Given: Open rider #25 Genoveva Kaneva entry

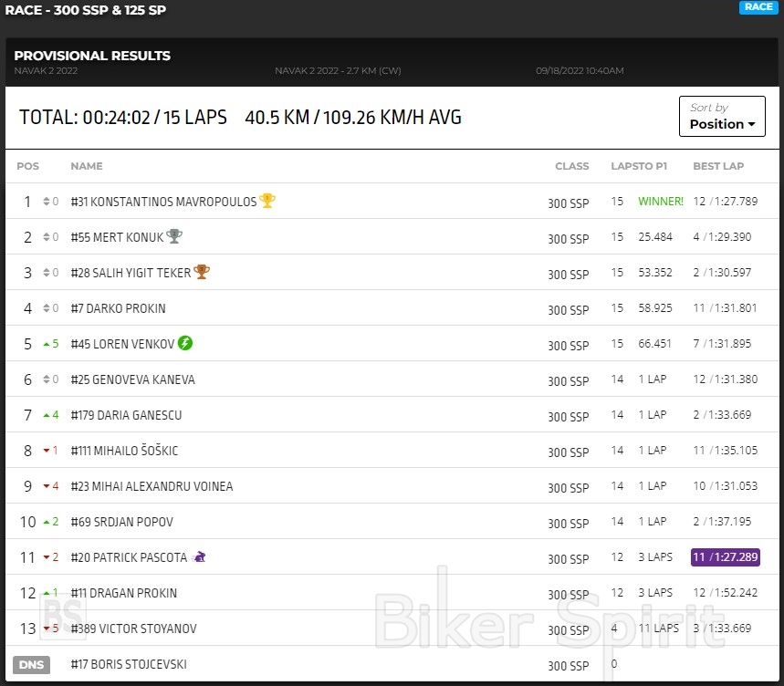Looking at the screenshot, I should tap(132, 379).
